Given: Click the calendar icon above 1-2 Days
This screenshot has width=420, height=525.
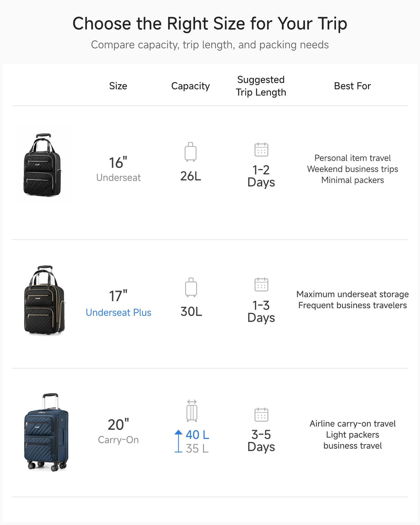Looking at the screenshot, I should (261, 149).
